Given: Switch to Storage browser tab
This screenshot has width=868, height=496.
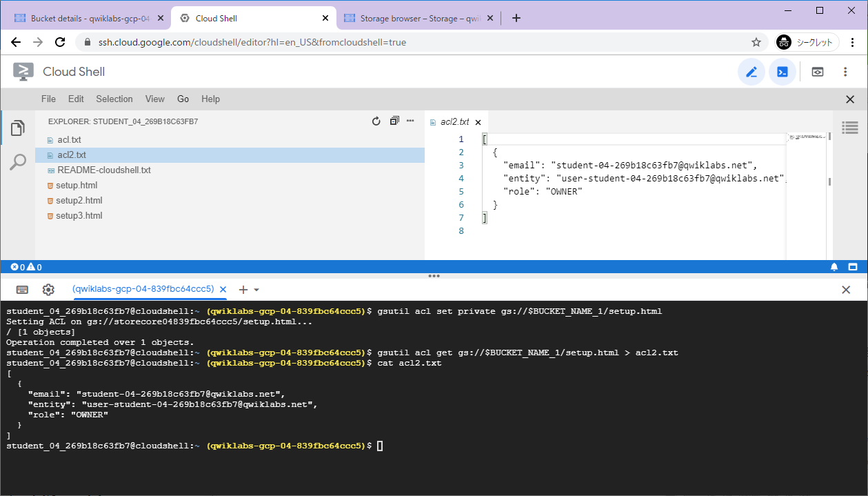Looking at the screenshot, I should [419, 19].
